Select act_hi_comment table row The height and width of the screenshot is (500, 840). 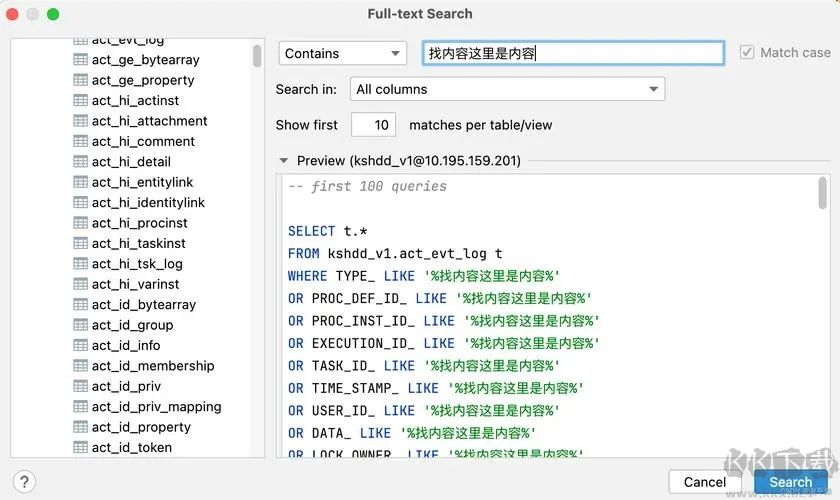coord(134,141)
